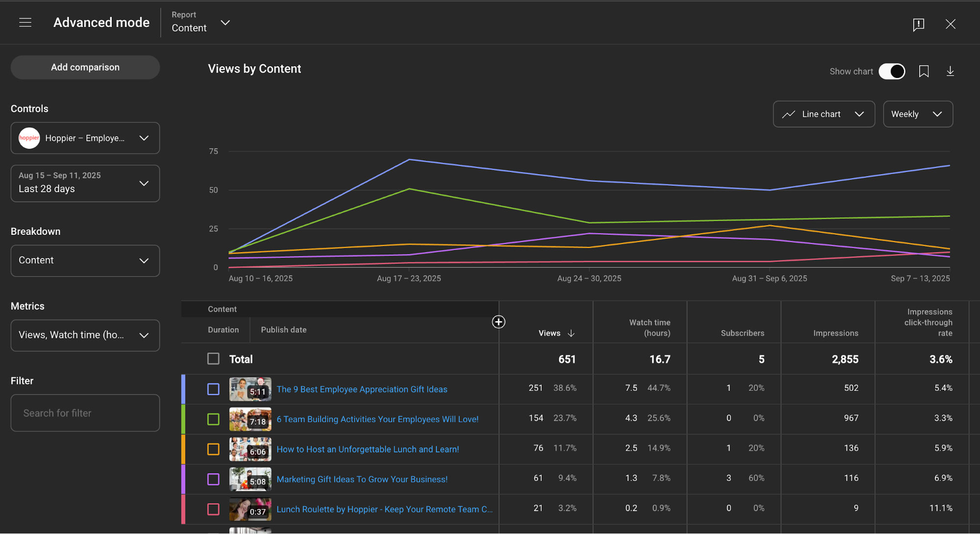This screenshot has width=980, height=534.
Task: Add a metric column via the plus icon
Action: click(x=499, y=322)
